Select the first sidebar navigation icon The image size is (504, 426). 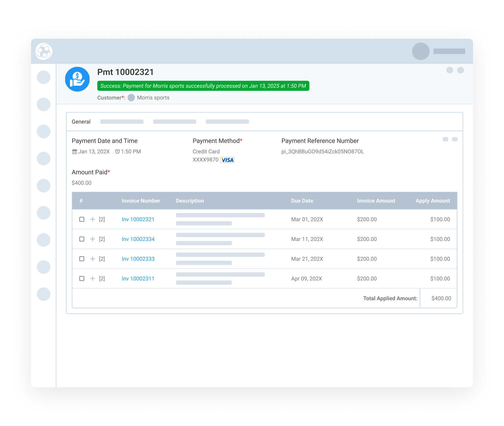click(43, 77)
